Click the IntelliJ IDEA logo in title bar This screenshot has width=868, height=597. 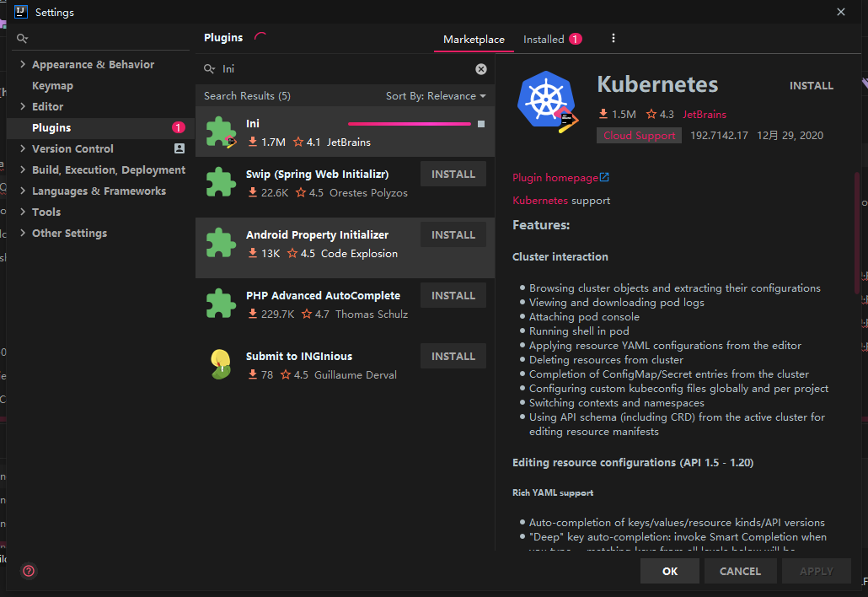pyautogui.click(x=20, y=12)
